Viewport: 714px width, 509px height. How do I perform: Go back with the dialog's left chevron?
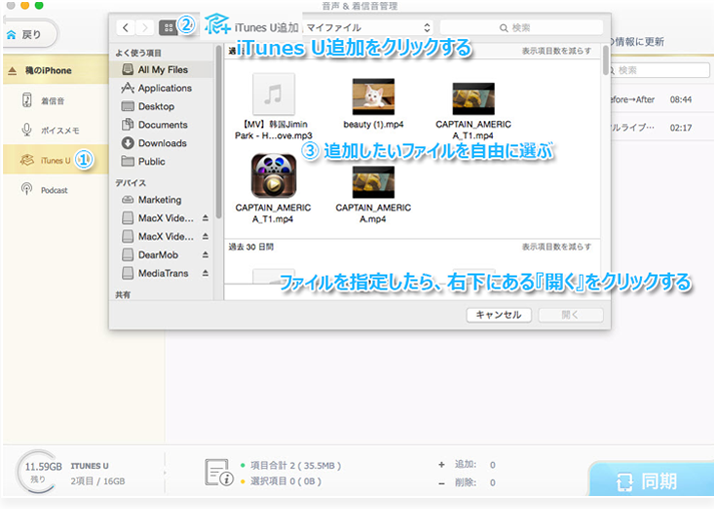[126, 27]
